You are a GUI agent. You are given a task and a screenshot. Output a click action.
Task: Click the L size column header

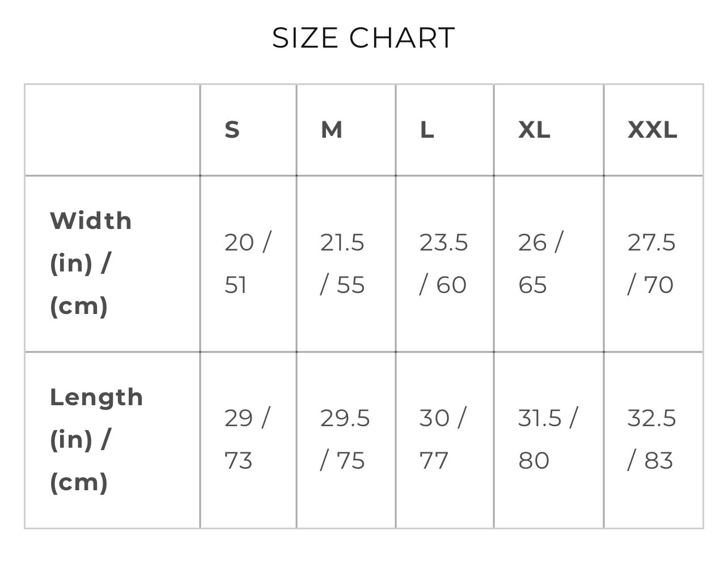(427, 130)
